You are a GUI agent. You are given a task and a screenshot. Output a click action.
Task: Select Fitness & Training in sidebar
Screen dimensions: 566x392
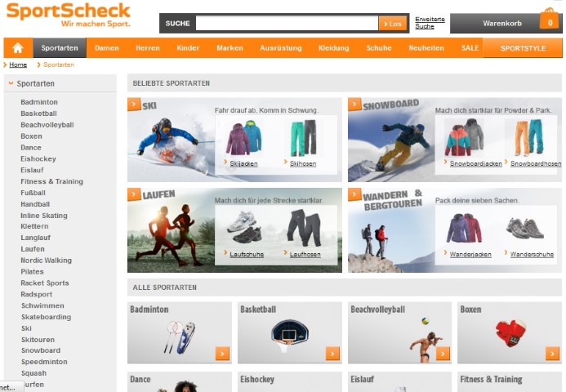tap(51, 181)
